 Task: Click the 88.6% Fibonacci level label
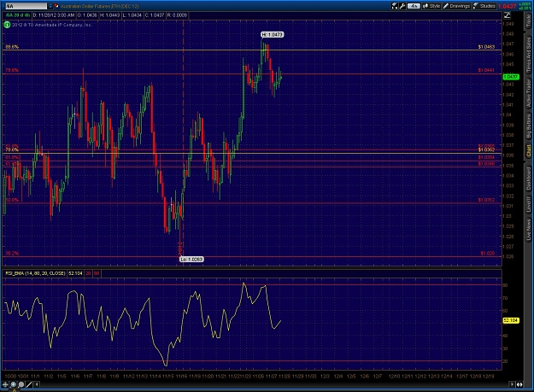[12, 47]
